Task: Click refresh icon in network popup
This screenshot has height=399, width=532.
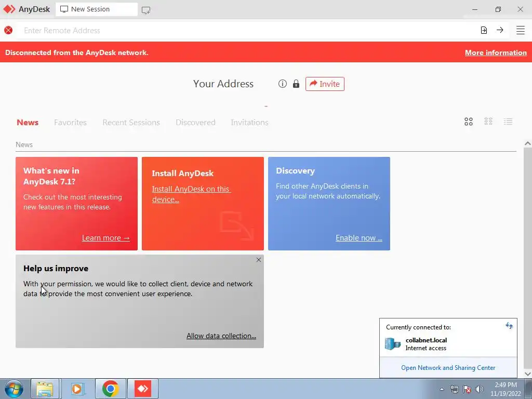Action: (x=509, y=326)
